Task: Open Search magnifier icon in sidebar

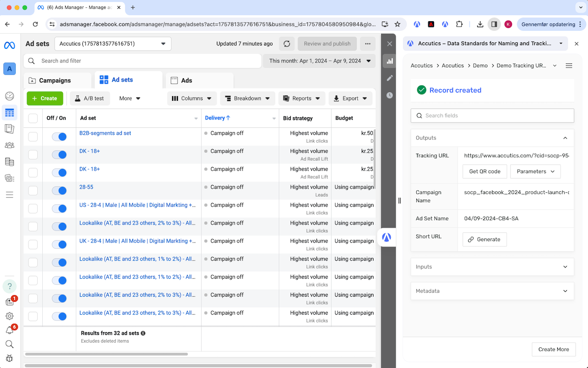Action: click(10, 344)
